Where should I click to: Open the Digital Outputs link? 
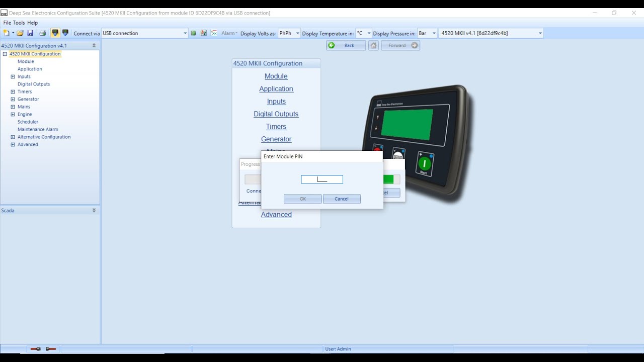276,114
